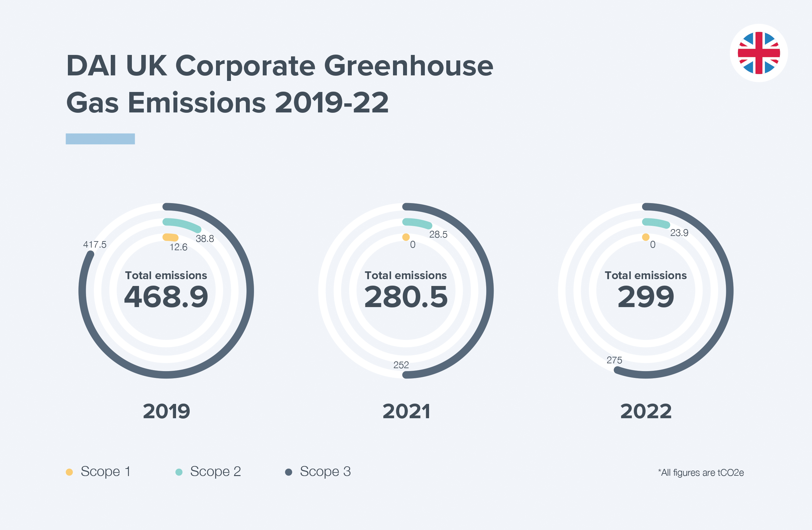Viewport: 812px width, 530px height.
Task: Click the '2022' year label
Action: [x=646, y=411]
